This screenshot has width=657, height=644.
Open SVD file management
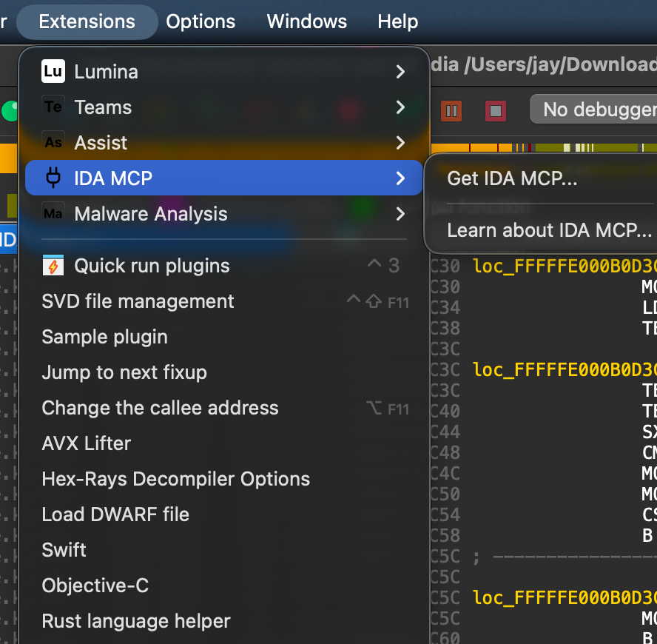point(223,301)
